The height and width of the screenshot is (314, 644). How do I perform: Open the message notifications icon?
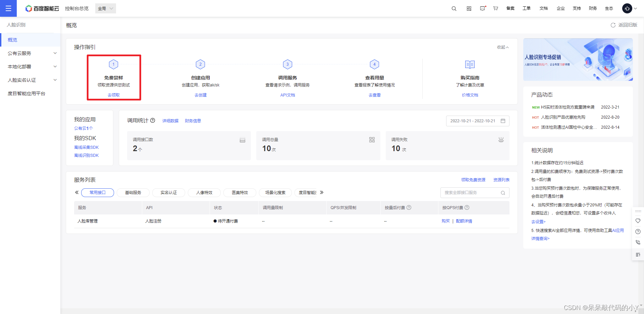click(483, 8)
